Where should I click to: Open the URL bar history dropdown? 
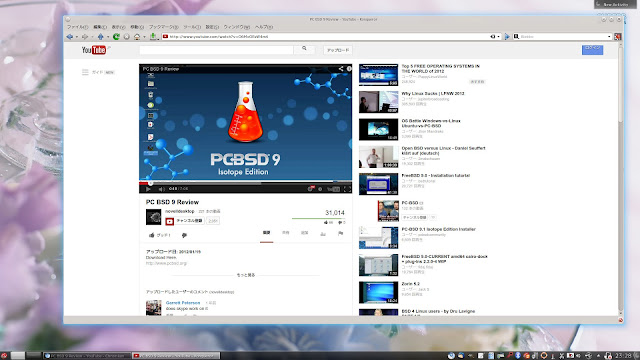(x=498, y=37)
